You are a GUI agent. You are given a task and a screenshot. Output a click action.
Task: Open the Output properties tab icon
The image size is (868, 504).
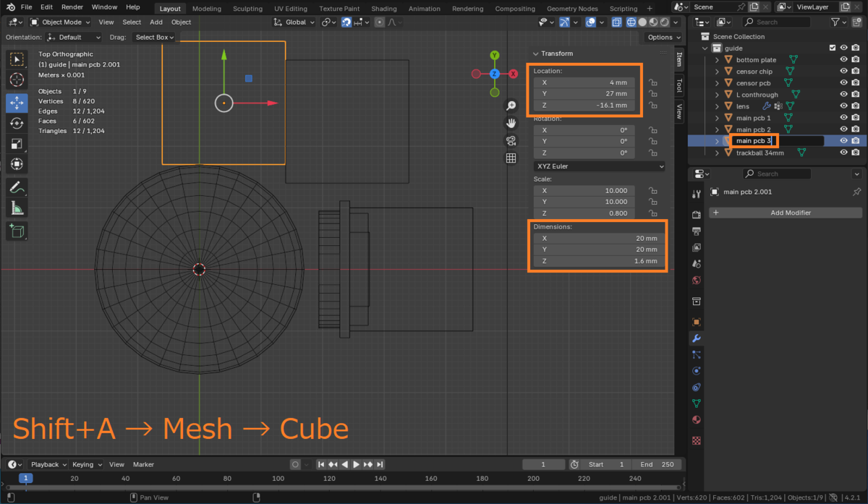(x=697, y=231)
